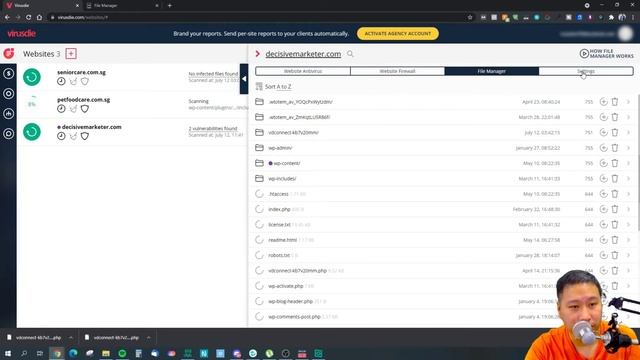Rescan decisivemarketer.com with green refresh icon
The width and height of the screenshot is (640, 360).
[32, 132]
